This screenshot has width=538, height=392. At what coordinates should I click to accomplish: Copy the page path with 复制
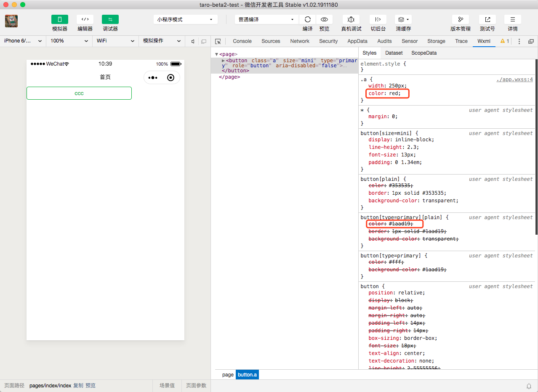tap(78, 386)
